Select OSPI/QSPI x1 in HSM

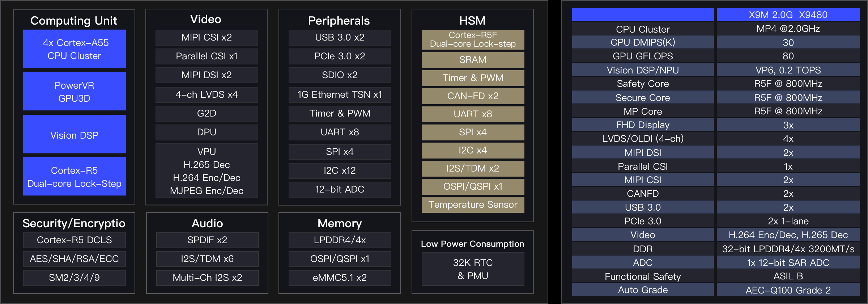click(x=473, y=186)
